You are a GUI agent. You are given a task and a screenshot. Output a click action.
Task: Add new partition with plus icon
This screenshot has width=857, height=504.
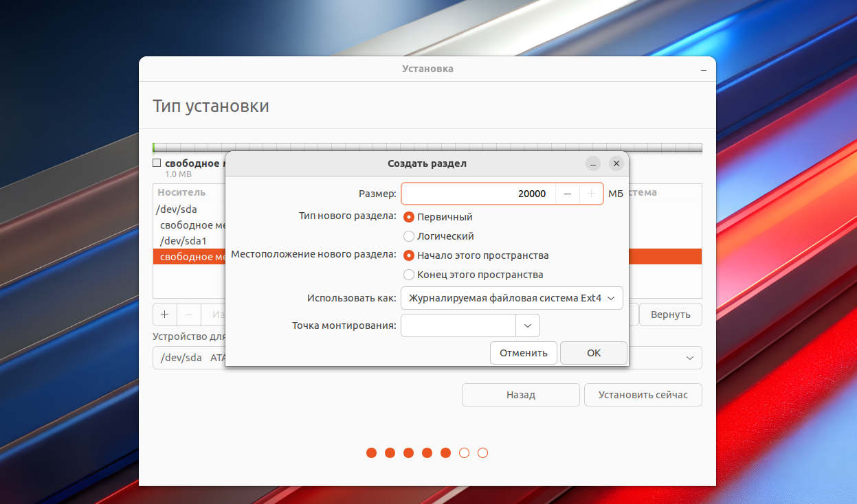[x=165, y=314]
